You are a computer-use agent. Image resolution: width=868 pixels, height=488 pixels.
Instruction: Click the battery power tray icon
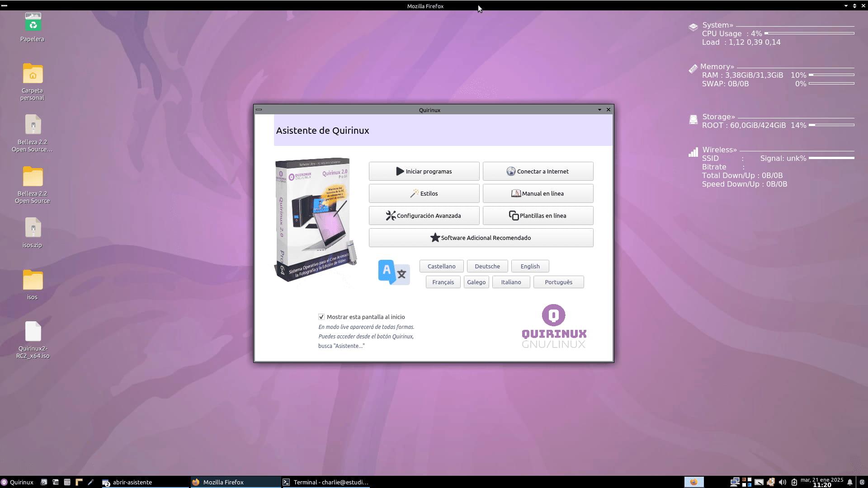coord(794,482)
